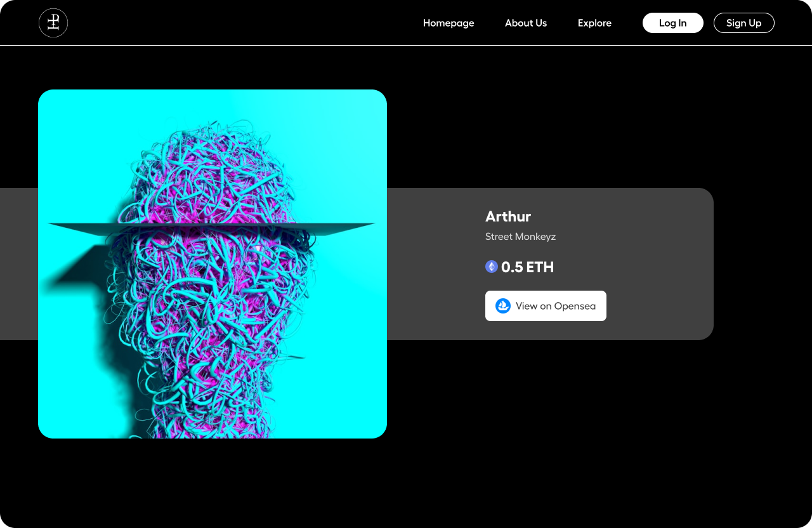Click the 0.5 ETH price text
The width and height of the screenshot is (812, 528).
pyautogui.click(x=527, y=267)
